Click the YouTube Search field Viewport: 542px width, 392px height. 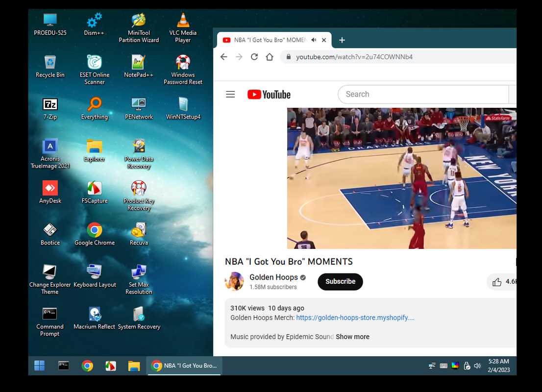pos(423,95)
